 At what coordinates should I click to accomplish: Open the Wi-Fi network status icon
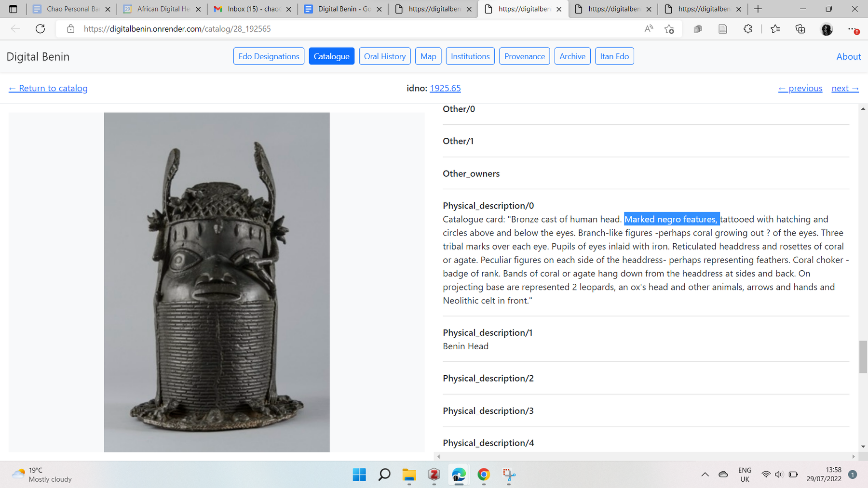(766, 475)
